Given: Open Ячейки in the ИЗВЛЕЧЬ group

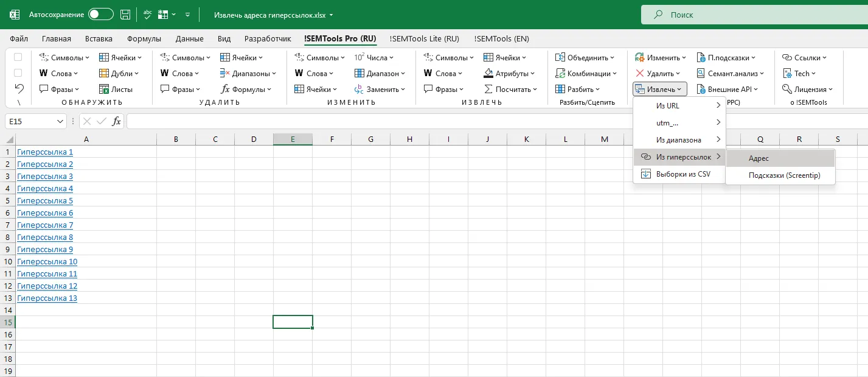Looking at the screenshot, I should (x=505, y=57).
